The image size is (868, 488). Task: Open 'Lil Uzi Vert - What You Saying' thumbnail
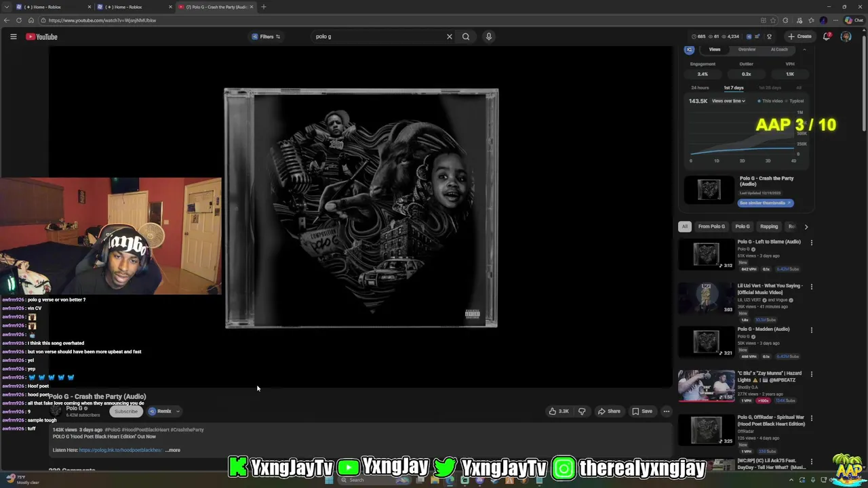coord(706,298)
